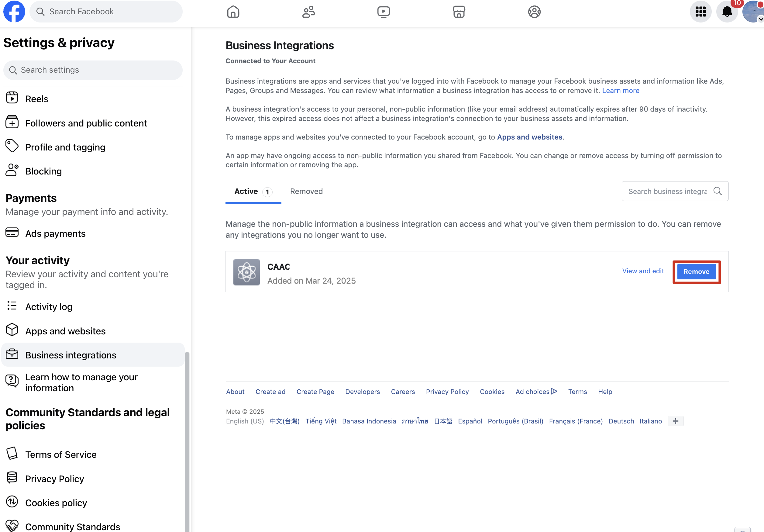Screen dimensions: 764x532
Task: Click the Blocking people icon
Action: (x=12, y=171)
